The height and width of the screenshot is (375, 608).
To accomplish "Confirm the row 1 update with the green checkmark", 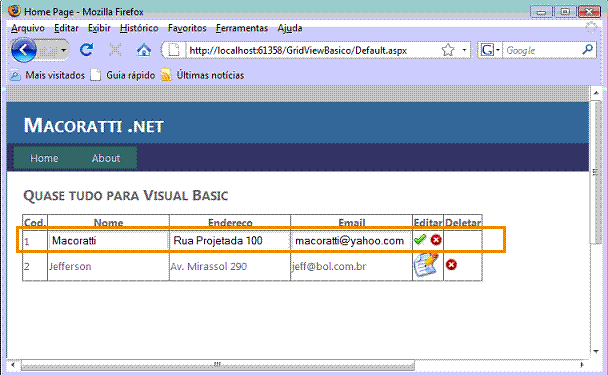I will point(420,240).
